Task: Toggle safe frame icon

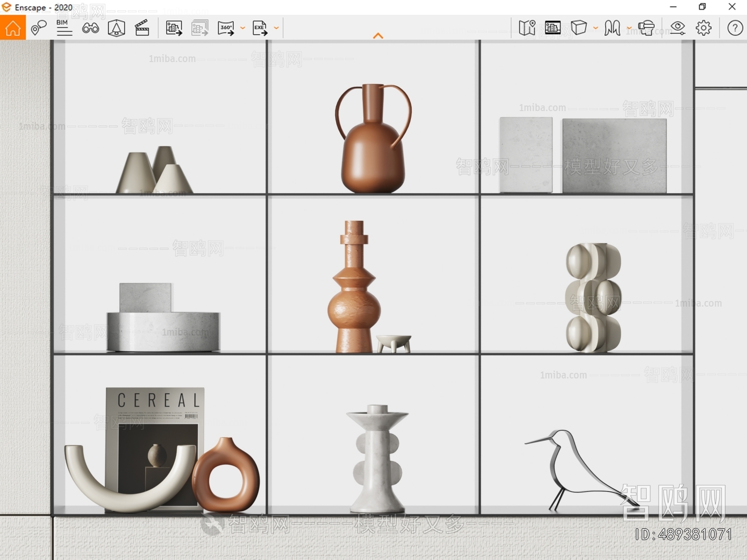Action: click(553, 28)
